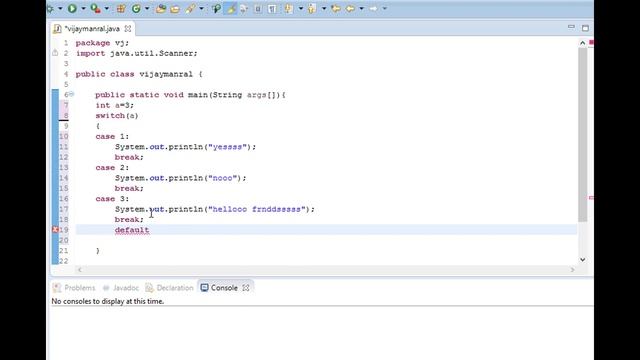
Task: Click the horizontal scroll right arrow
Action: click(572, 269)
